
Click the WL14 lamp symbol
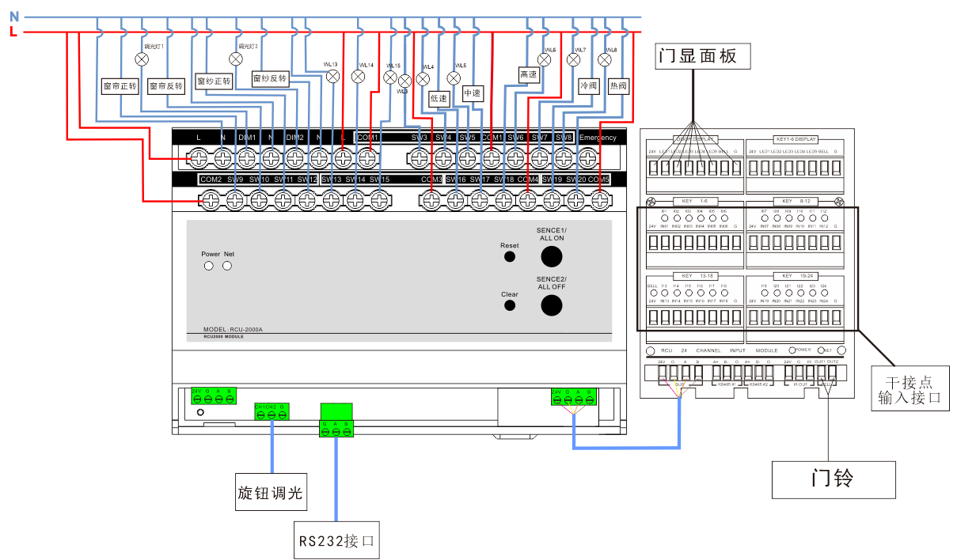[x=358, y=77]
